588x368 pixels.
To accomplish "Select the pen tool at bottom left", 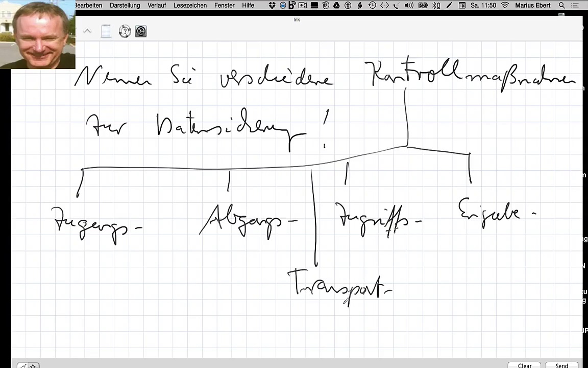I will pos(23,365).
